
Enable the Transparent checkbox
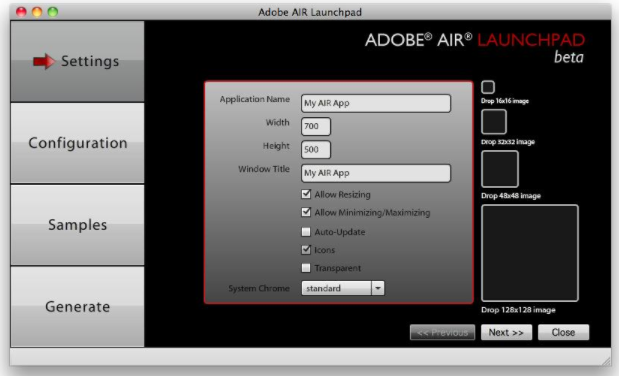306,268
